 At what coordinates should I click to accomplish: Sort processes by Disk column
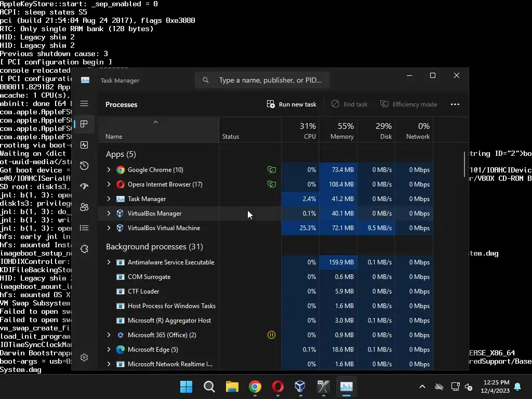pos(376,130)
